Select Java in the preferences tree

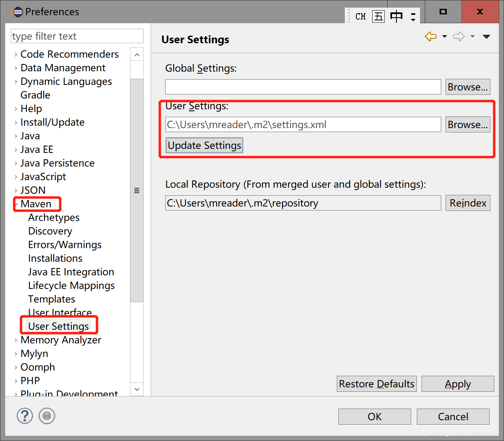tap(30, 136)
